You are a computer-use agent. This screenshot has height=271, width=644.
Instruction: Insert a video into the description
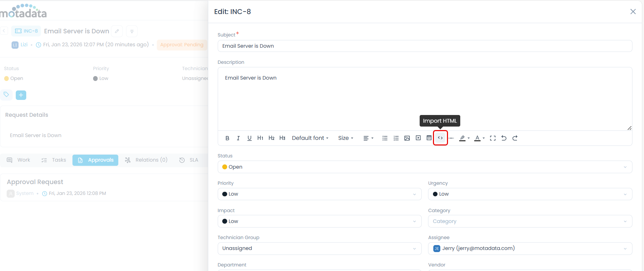(x=418, y=138)
